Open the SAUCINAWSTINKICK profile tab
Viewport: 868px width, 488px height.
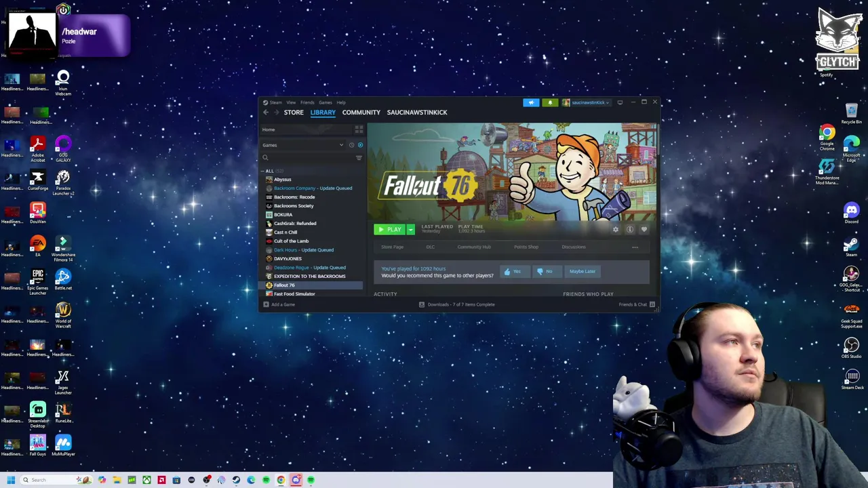pos(417,113)
